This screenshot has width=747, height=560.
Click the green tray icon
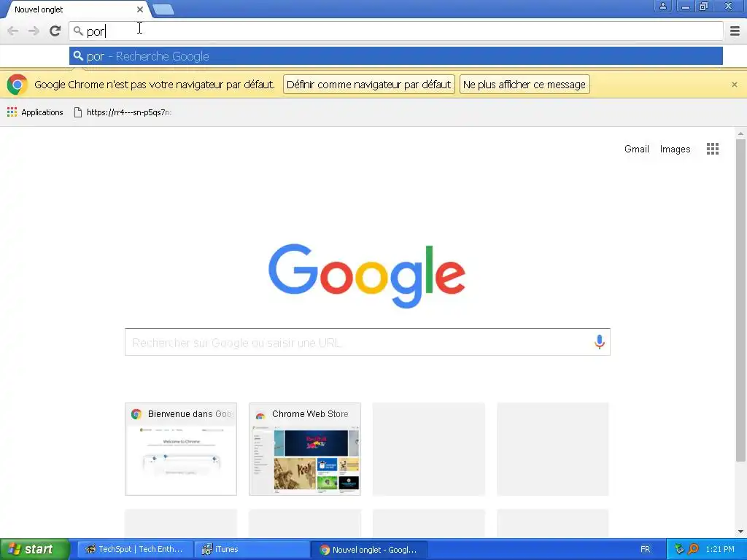[679, 549]
